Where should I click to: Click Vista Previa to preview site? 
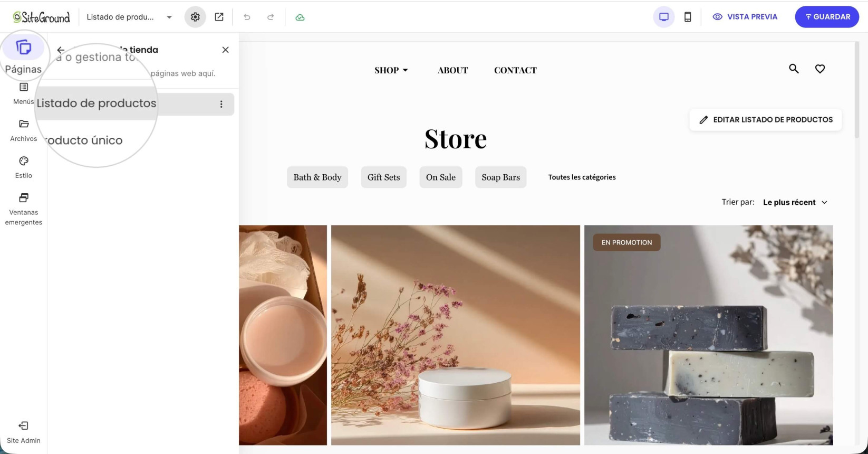[x=745, y=17]
